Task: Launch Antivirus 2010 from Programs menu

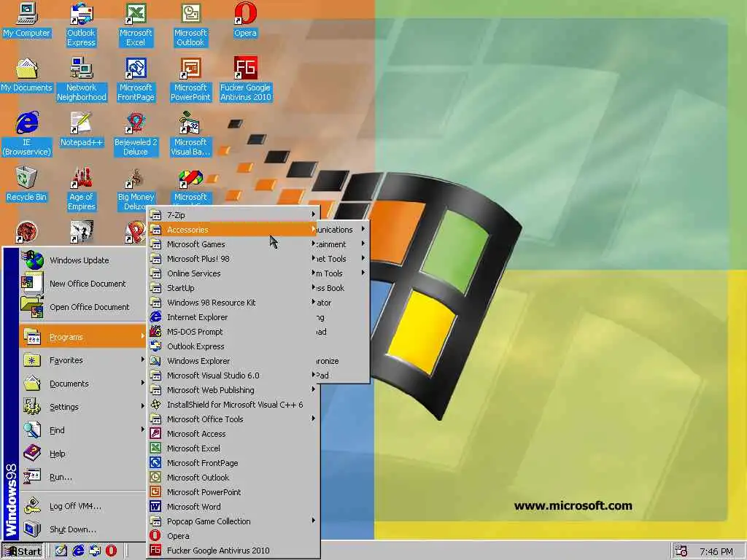Action: pos(233,551)
